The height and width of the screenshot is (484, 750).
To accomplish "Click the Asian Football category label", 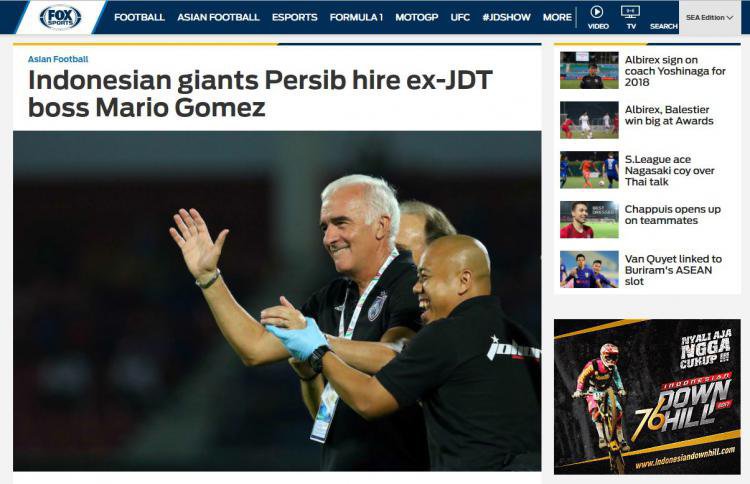I will point(58,59).
